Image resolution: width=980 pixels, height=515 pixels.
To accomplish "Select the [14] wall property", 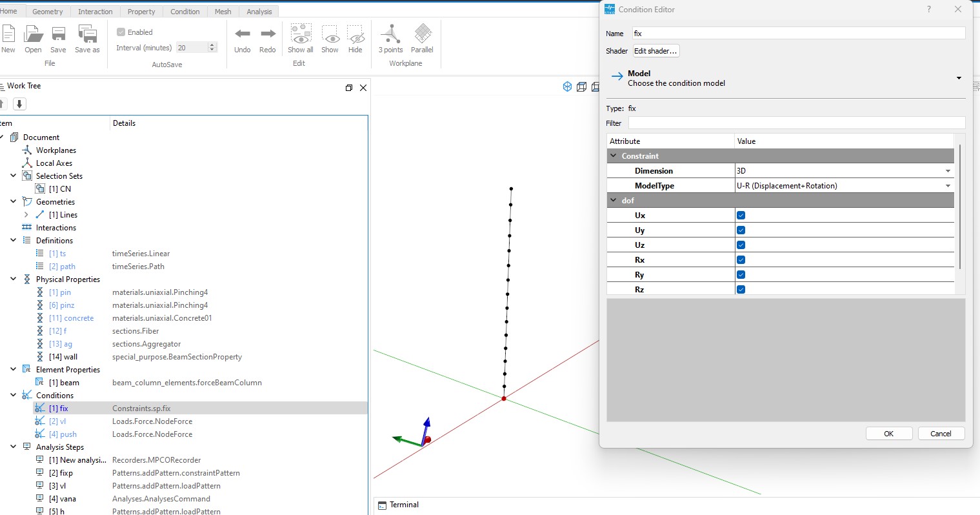I will 63,357.
